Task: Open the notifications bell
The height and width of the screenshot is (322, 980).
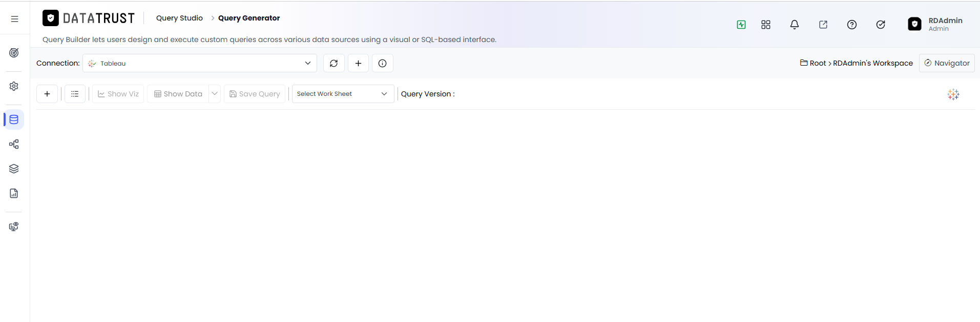Action: click(x=795, y=25)
